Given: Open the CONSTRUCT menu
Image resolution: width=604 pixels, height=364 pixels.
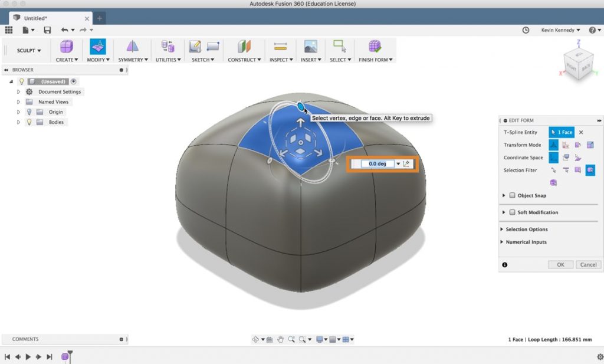Looking at the screenshot, I should (x=244, y=60).
